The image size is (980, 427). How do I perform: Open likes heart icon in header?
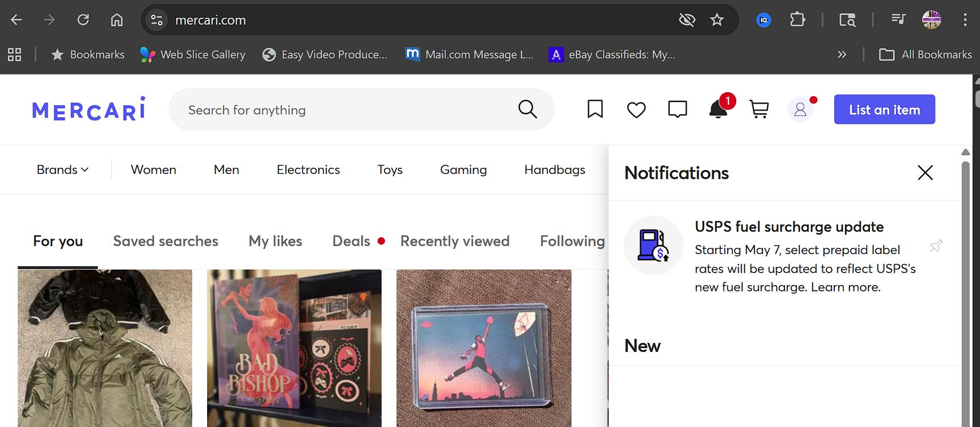click(636, 109)
